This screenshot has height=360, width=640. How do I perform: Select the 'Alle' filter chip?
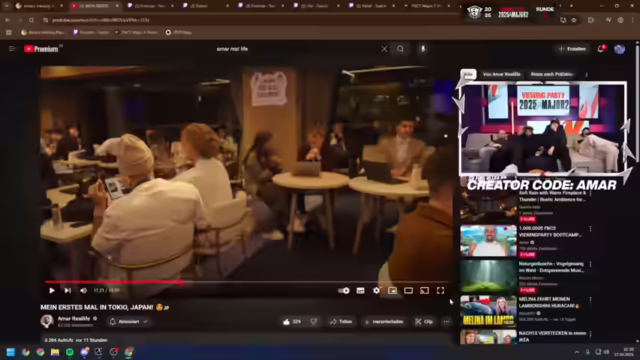coord(468,74)
